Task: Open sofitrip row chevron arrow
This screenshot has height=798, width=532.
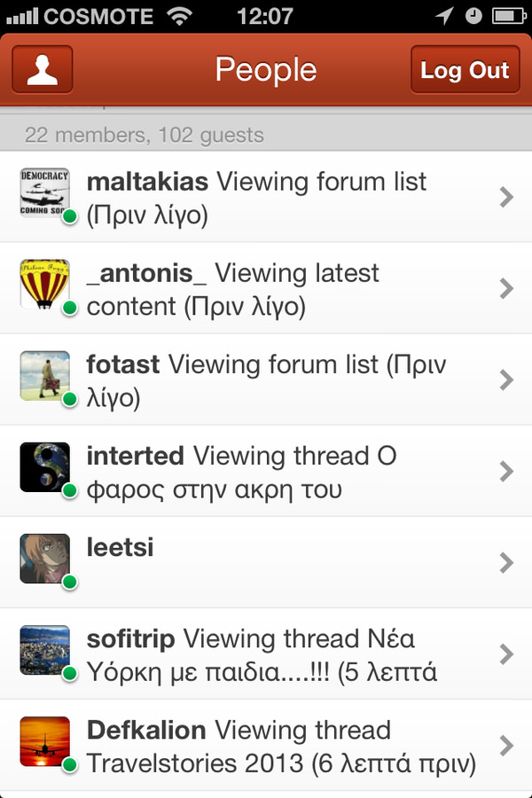Action: (506, 654)
